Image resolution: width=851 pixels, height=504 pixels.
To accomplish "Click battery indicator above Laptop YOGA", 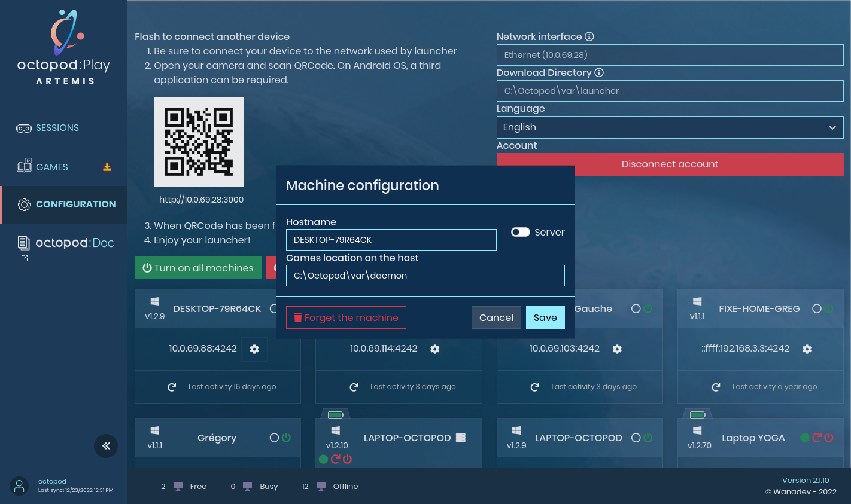I will (x=698, y=414).
